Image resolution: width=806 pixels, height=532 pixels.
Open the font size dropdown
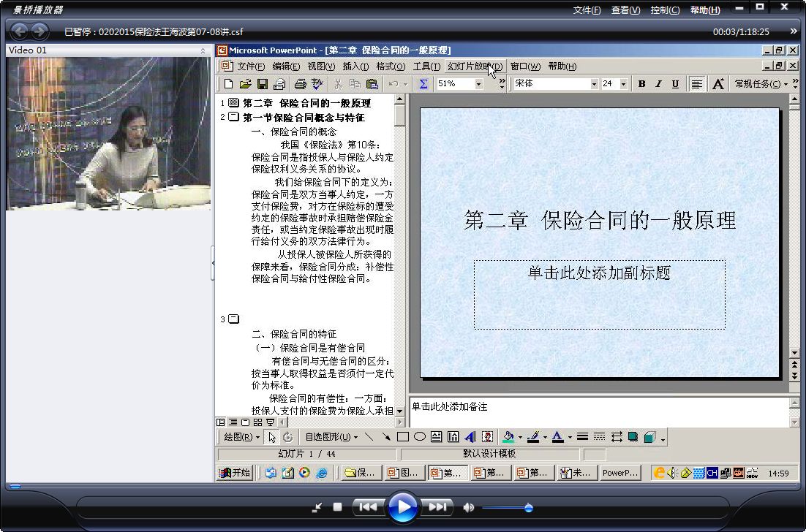624,84
